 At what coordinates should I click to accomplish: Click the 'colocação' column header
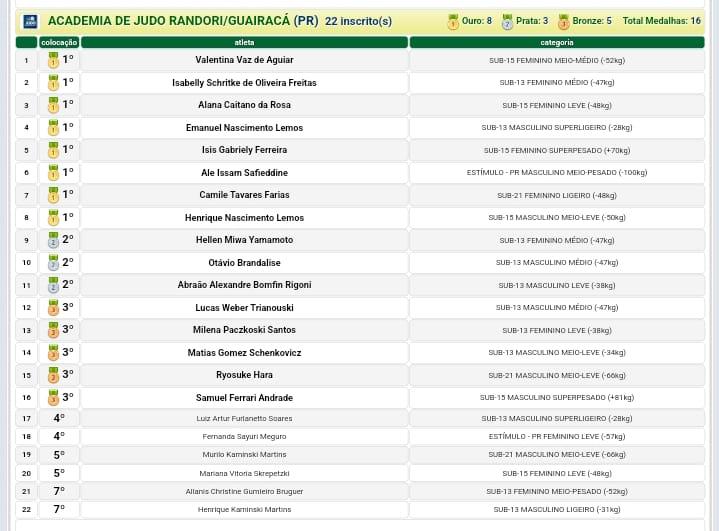pos(59,42)
